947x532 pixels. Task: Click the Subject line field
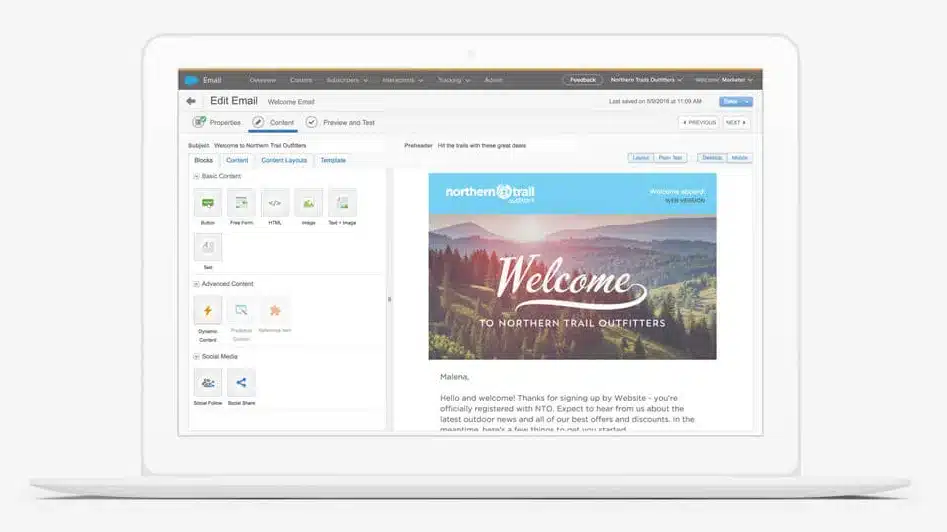click(290, 145)
